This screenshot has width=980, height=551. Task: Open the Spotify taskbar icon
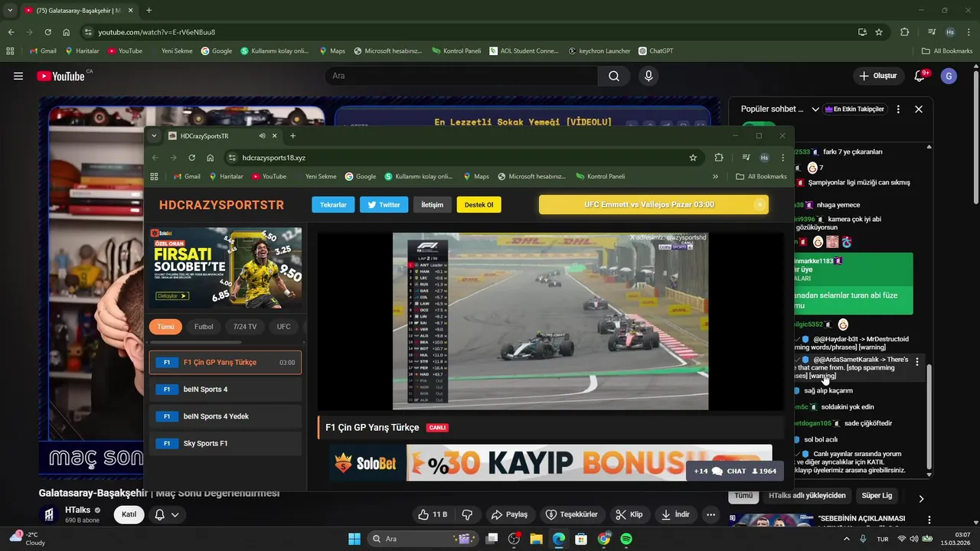click(626, 539)
